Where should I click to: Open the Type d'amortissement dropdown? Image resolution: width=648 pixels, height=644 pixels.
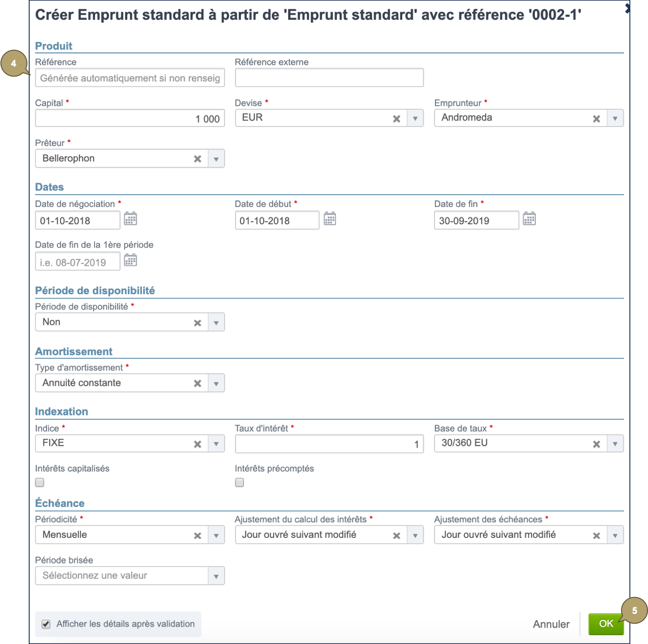click(216, 383)
